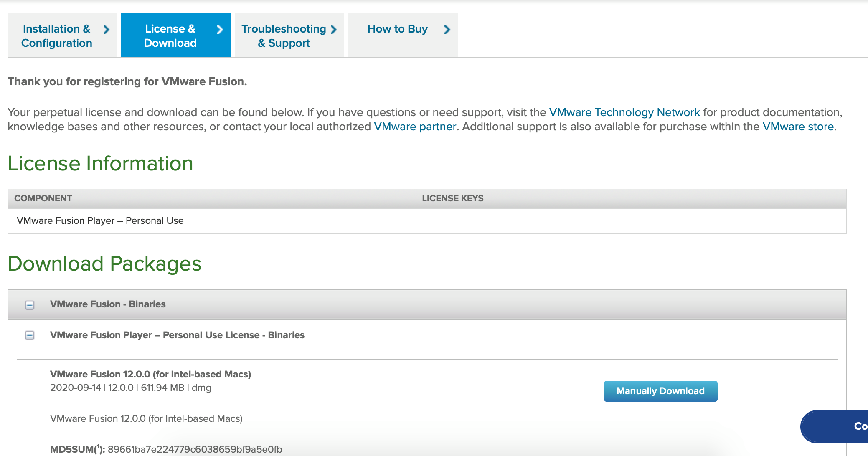Select the License & Download tab
This screenshot has width=868, height=456.
(x=170, y=35)
